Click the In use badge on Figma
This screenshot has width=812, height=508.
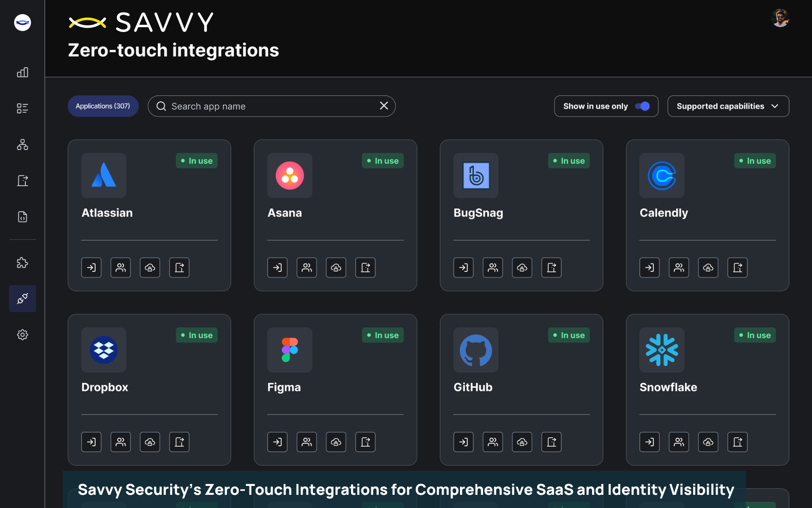383,335
